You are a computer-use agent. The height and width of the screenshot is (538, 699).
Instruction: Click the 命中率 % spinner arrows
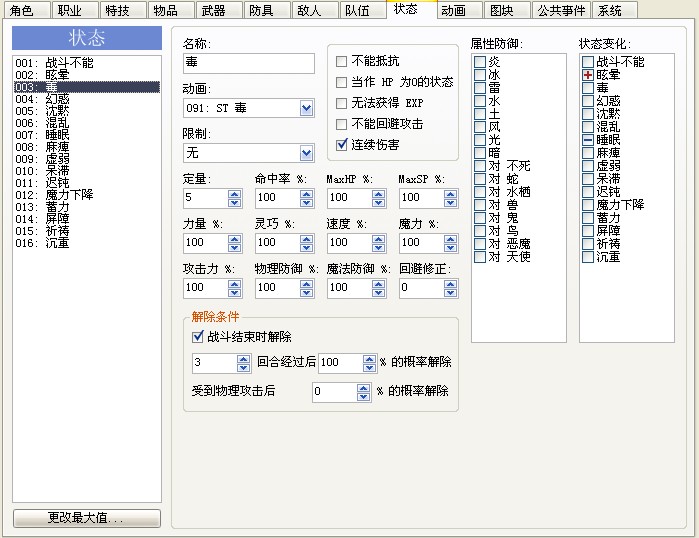point(306,198)
